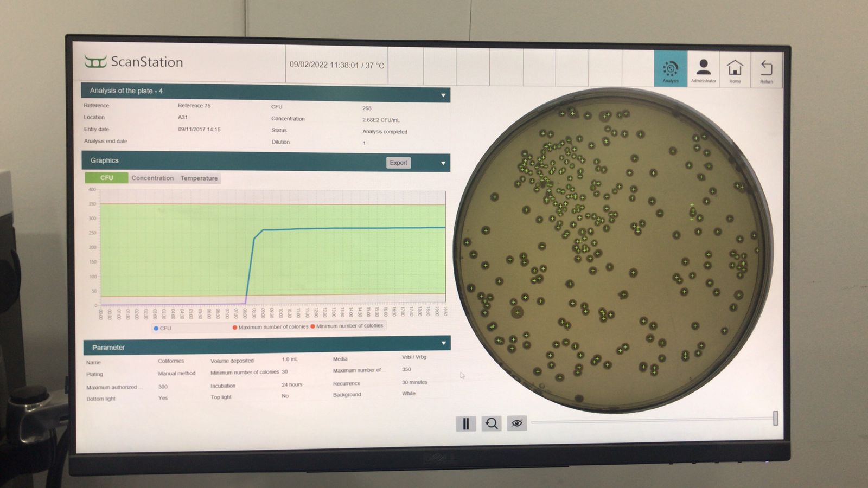Image resolution: width=868 pixels, height=488 pixels.
Task: Collapse the Parameter panel arrow
Action: pos(444,343)
